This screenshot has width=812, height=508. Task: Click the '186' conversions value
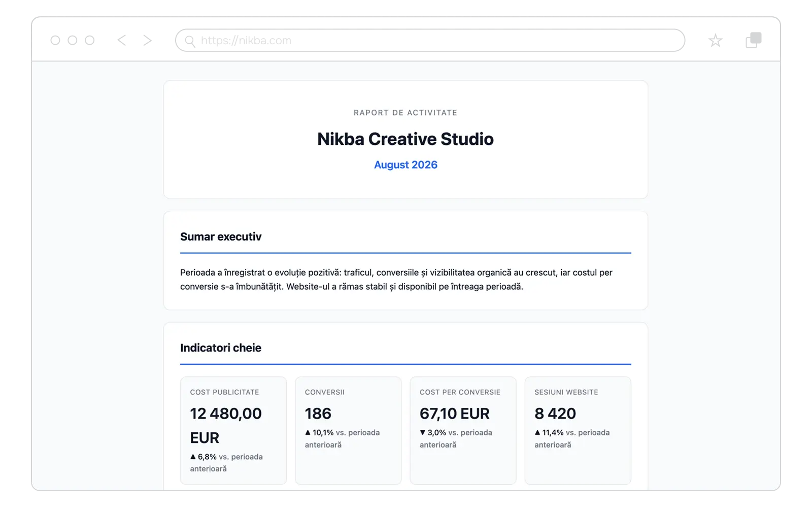pos(318,414)
